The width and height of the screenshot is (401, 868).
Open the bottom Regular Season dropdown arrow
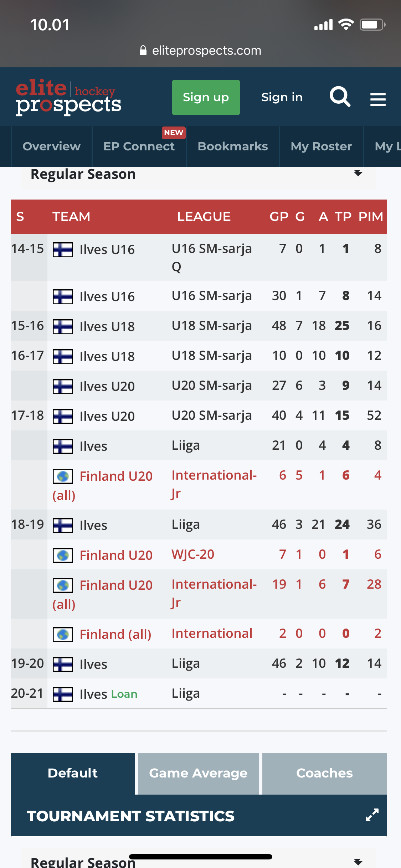tap(358, 862)
